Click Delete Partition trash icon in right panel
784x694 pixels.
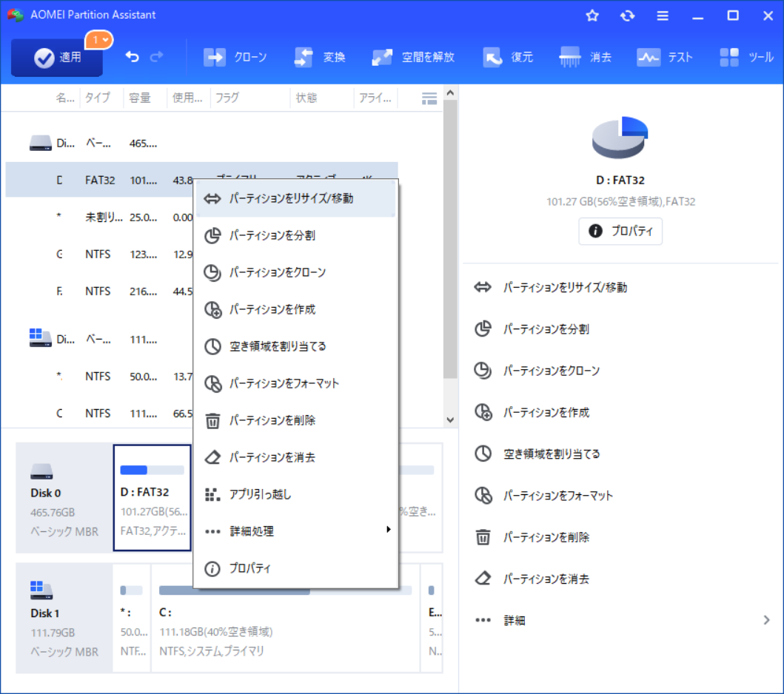click(x=483, y=537)
